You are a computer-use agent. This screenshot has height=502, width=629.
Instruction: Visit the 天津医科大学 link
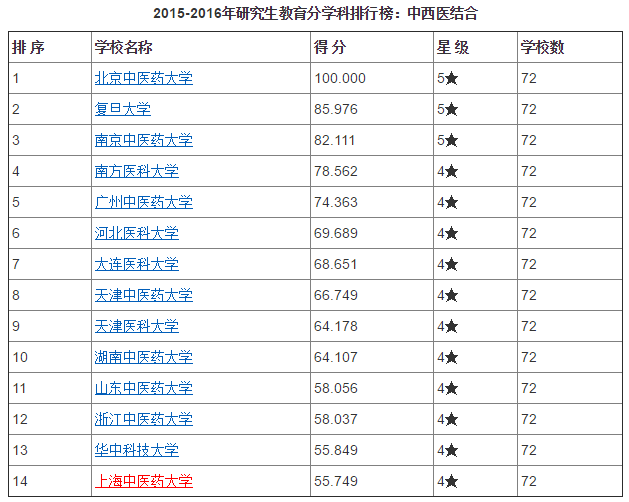click(x=136, y=326)
